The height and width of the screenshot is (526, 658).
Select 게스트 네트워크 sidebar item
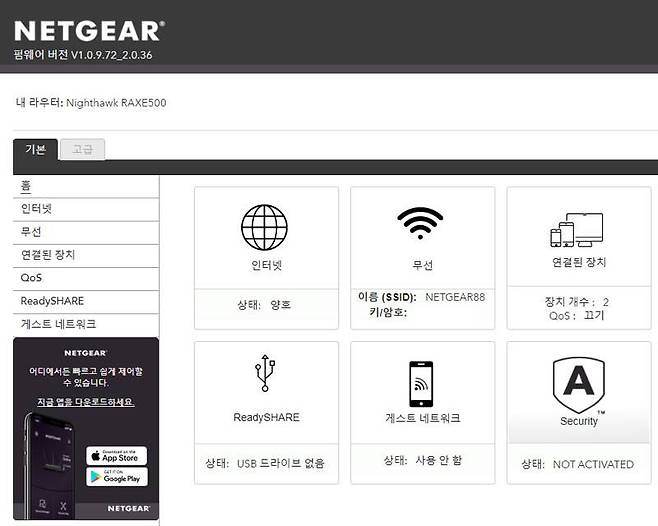pyautogui.click(x=58, y=324)
